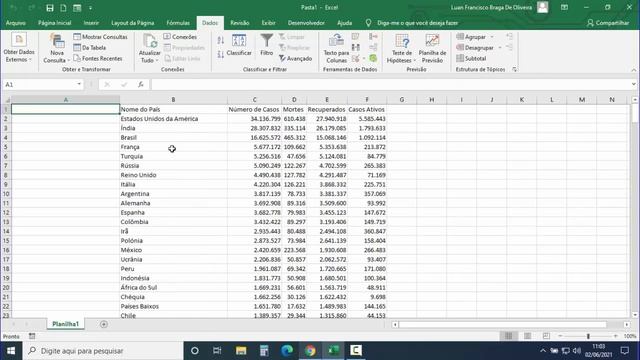Viewport: 640px width, 360px height.
Task: Collapse the ribbon with the chevron
Action: point(634,70)
